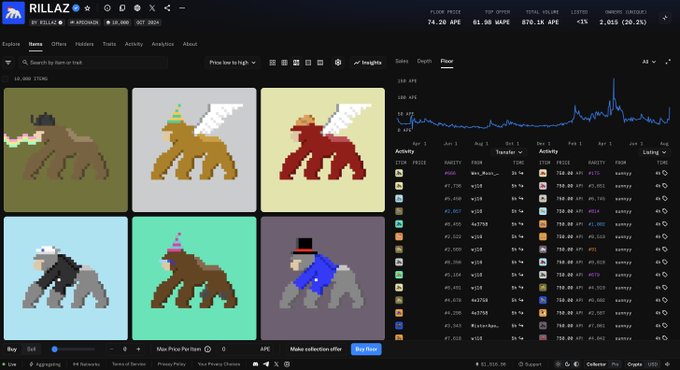Open Terms of Service link

(x=129, y=364)
